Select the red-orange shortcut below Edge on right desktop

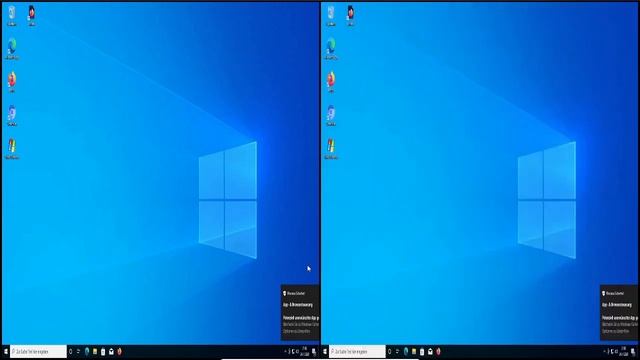click(331, 82)
